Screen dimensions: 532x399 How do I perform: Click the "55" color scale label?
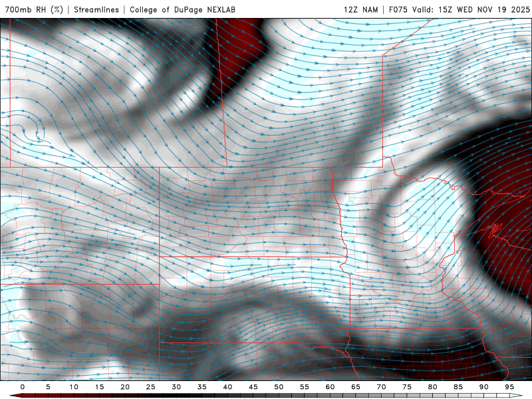[x=305, y=387]
